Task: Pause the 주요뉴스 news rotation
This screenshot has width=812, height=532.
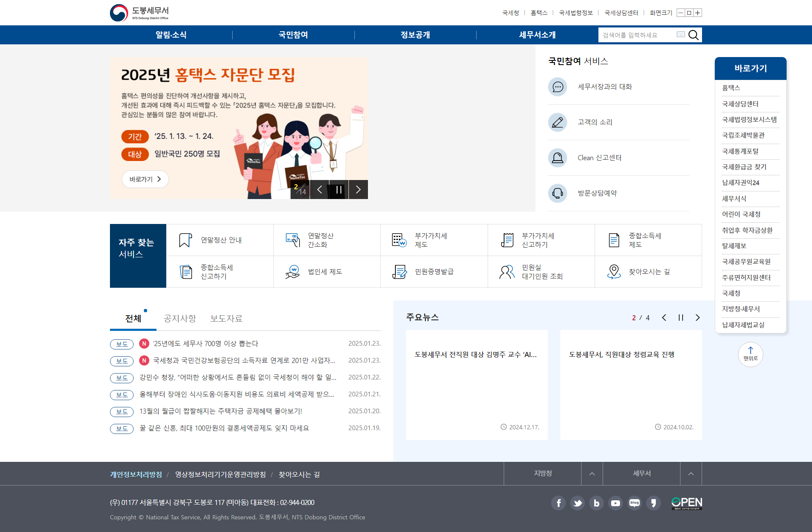Action: pyautogui.click(x=681, y=318)
